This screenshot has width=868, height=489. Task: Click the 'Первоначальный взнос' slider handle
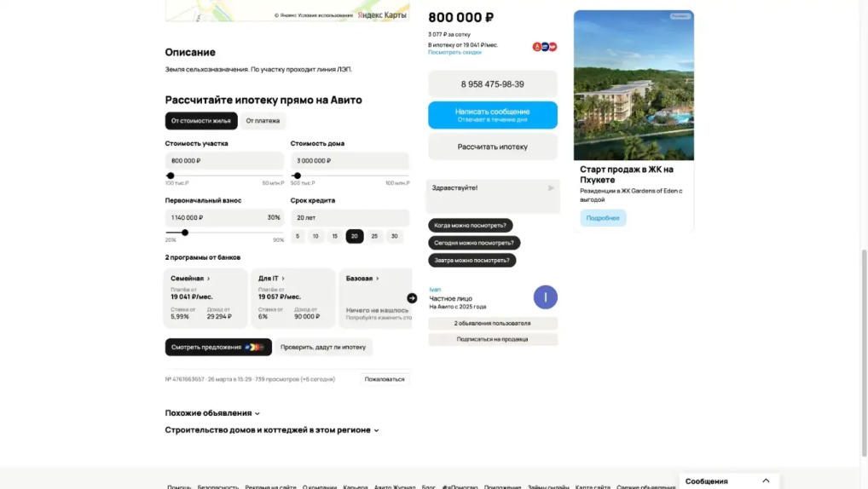coord(185,233)
